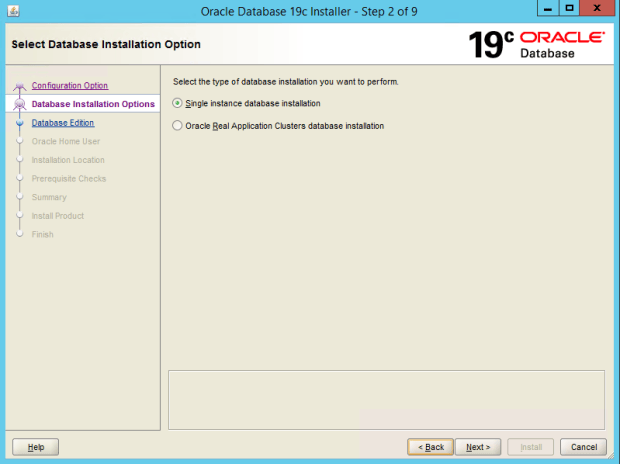Click the Back button
Screen dimensions: 620x464
(430, 447)
